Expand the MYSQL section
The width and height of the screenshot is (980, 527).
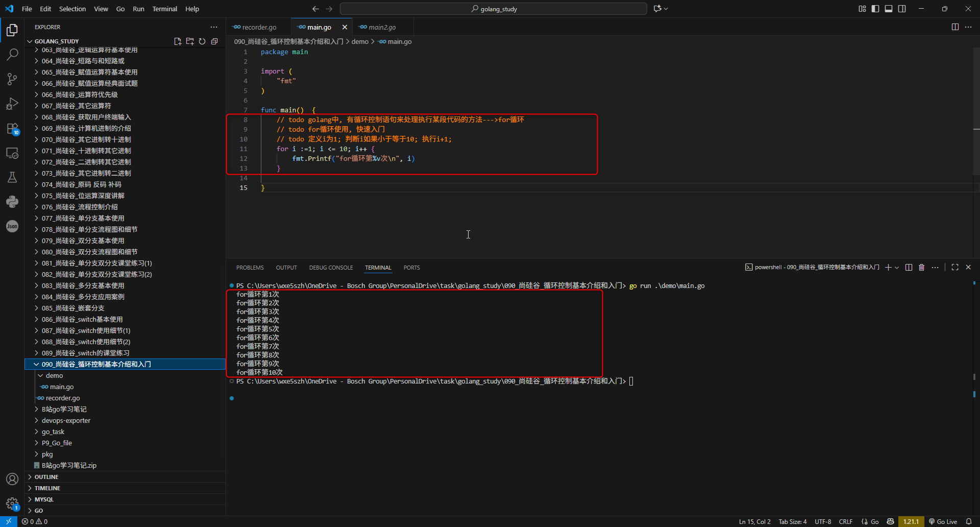(126, 499)
